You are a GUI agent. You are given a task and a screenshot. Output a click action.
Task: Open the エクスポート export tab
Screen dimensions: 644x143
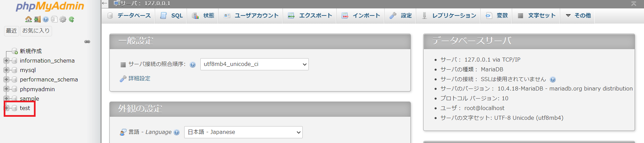310,15
